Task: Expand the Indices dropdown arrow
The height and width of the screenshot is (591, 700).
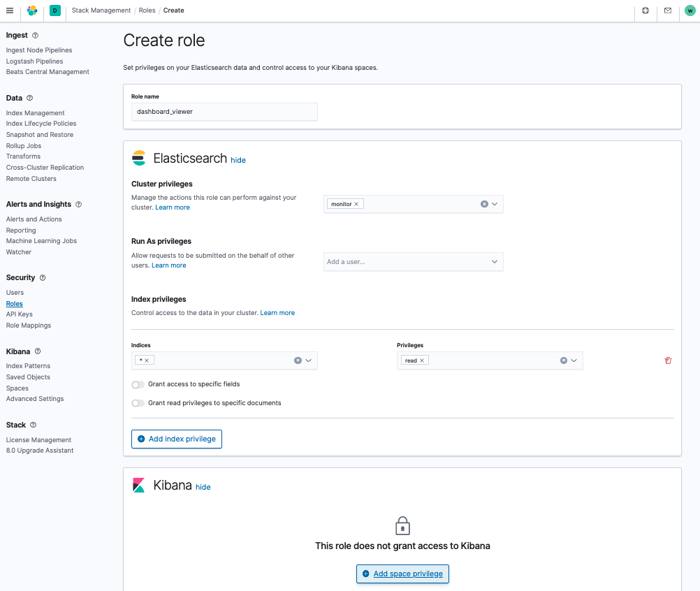Action: point(309,360)
